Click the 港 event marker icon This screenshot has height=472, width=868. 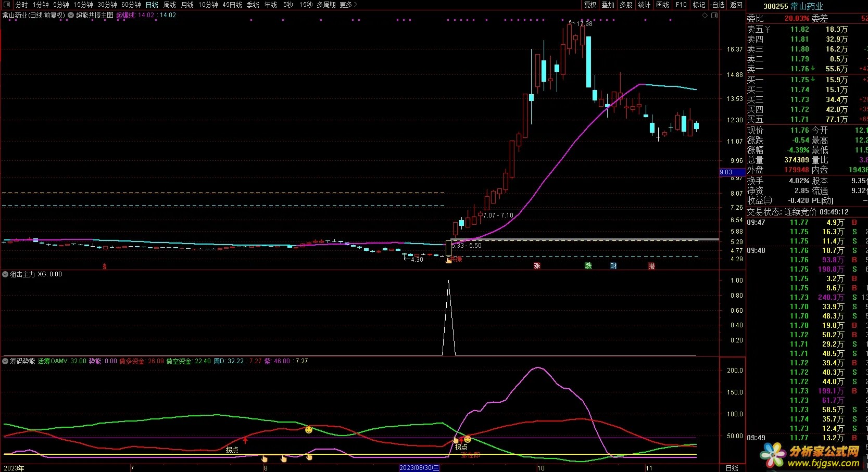coord(651,266)
